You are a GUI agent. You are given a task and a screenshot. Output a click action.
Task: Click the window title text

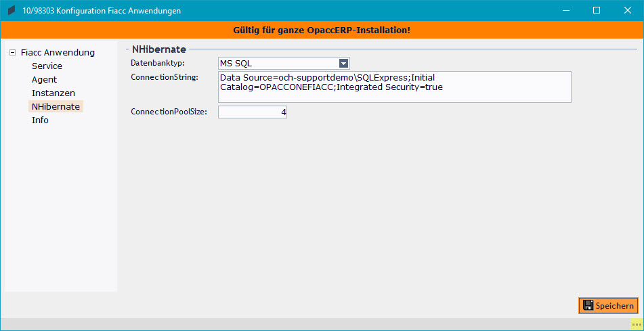[x=102, y=11]
